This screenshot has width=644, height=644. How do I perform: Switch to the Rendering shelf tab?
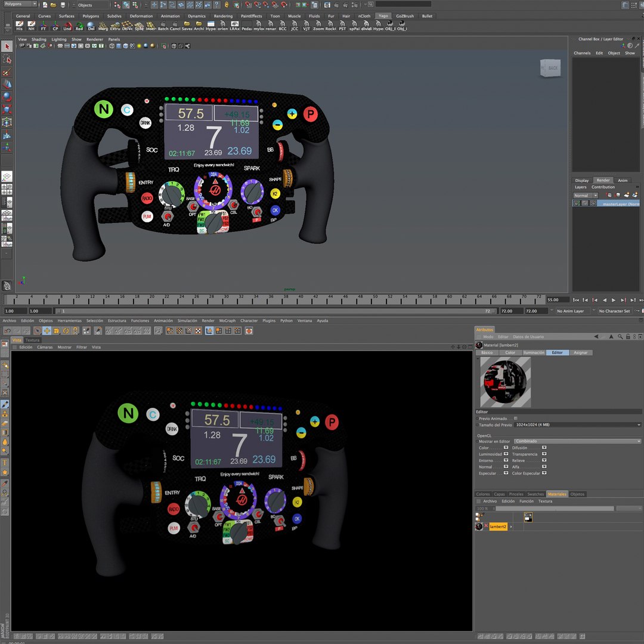click(223, 16)
